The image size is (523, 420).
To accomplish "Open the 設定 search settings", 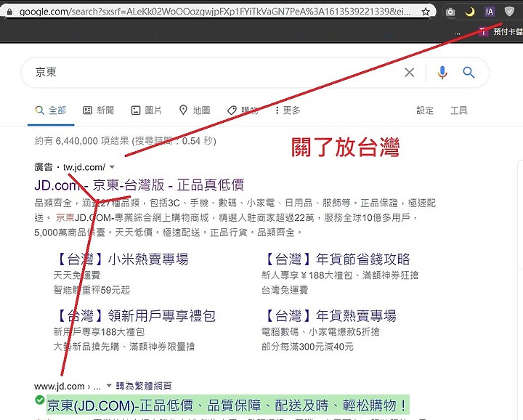I will 425,110.
